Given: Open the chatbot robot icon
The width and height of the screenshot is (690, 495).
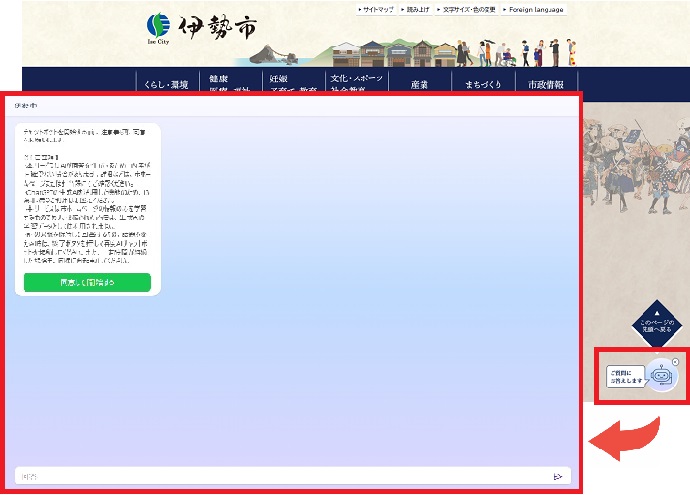Looking at the screenshot, I should (x=661, y=375).
